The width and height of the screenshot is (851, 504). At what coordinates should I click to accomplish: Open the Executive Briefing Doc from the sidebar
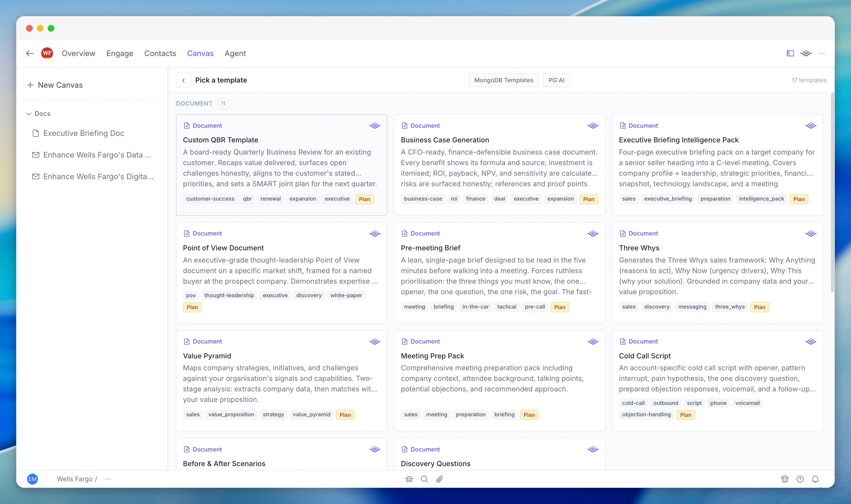(x=83, y=133)
